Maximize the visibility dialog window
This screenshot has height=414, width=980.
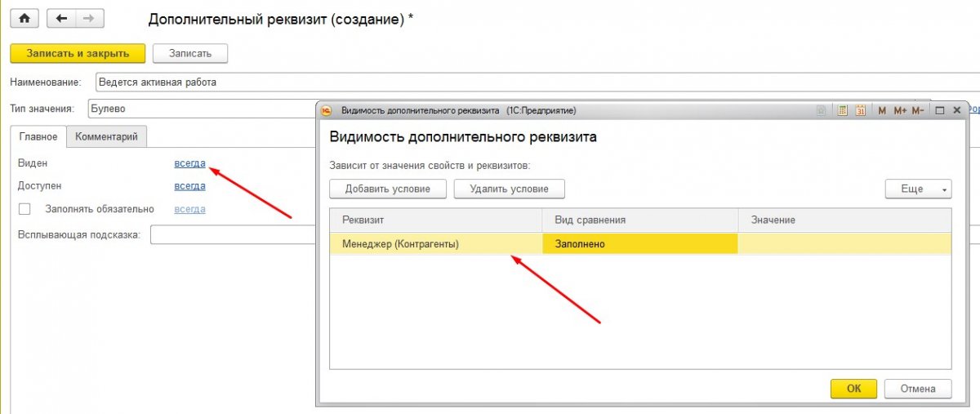(x=940, y=110)
